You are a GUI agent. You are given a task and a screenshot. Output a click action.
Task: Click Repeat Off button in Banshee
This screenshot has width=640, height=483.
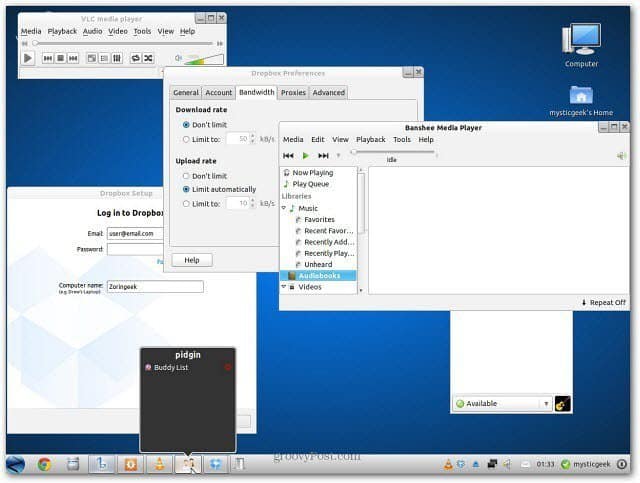[x=603, y=303]
